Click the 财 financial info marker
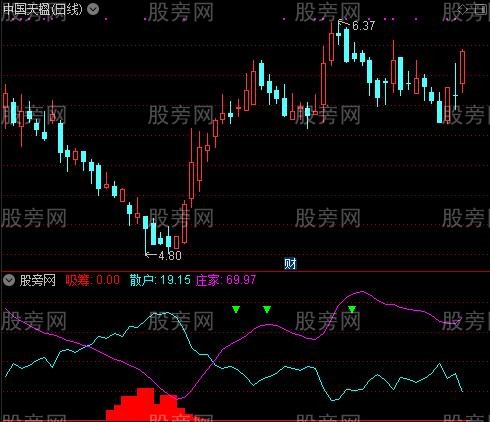The height and width of the screenshot is (422, 490). pyautogui.click(x=290, y=264)
